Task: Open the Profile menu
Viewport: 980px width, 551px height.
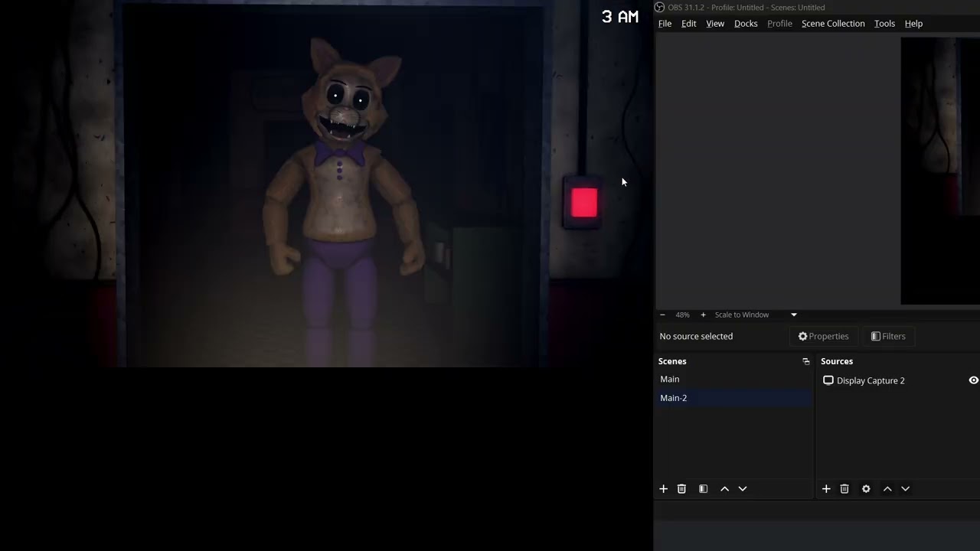Action: click(x=779, y=24)
